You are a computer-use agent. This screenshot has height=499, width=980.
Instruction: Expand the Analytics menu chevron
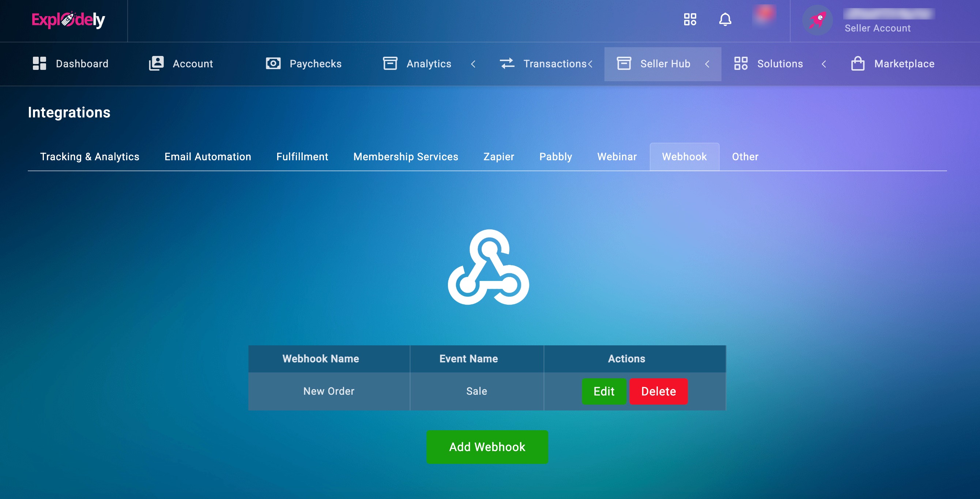point(473,64)
